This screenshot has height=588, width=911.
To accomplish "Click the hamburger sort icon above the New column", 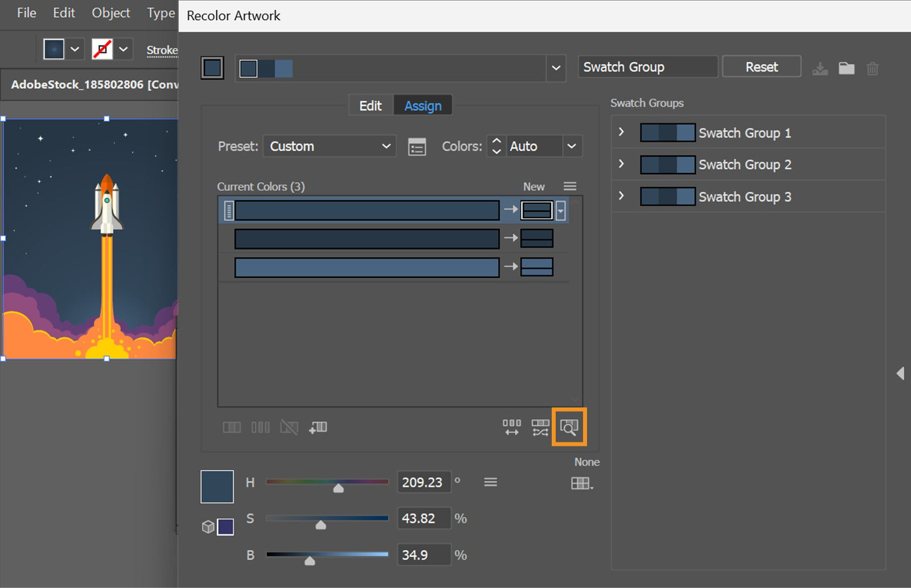I will click(569, 186).
